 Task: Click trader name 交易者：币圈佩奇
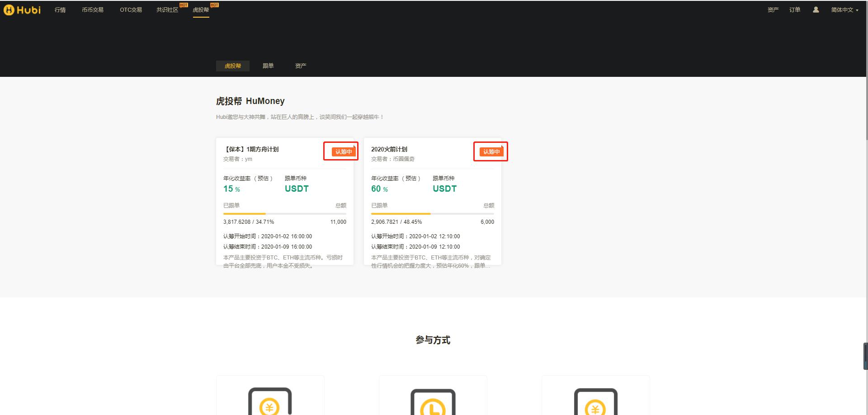393,159
